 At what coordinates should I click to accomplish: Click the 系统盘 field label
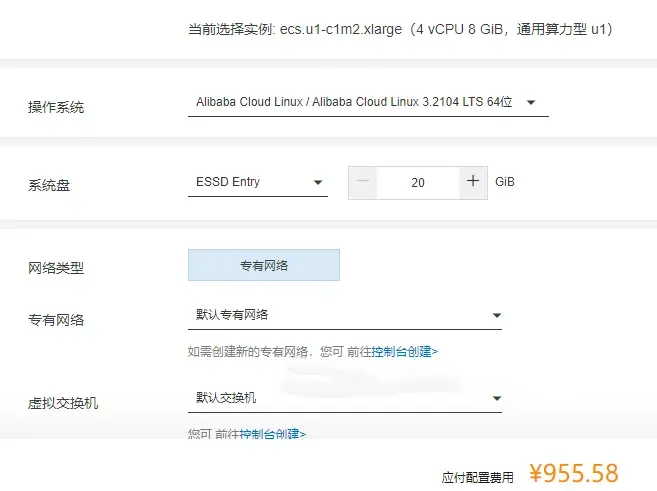(x=49, y=185)
